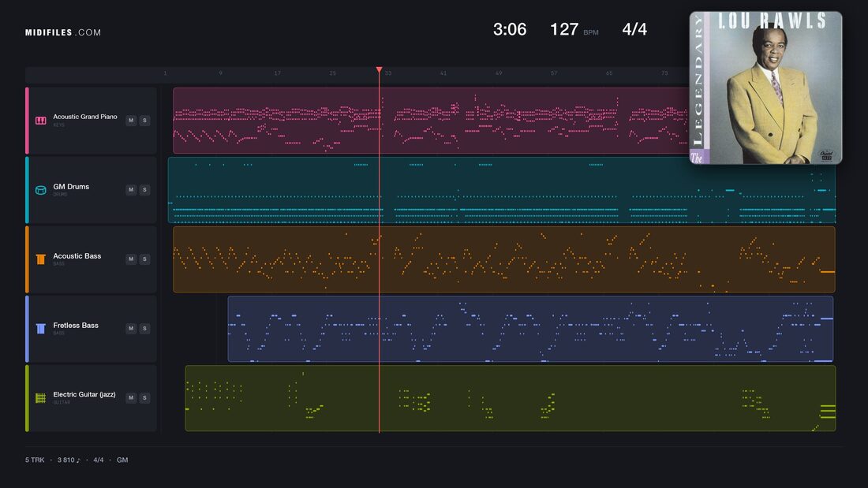Select the Acoustic Bass track name
Screen dimensions: 868x488
click(77, 255)
